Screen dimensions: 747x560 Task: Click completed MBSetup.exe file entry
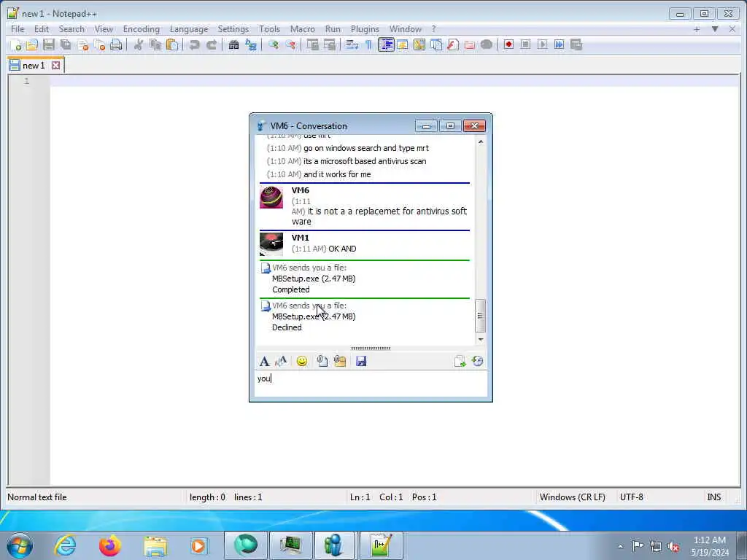pos(314,279)
